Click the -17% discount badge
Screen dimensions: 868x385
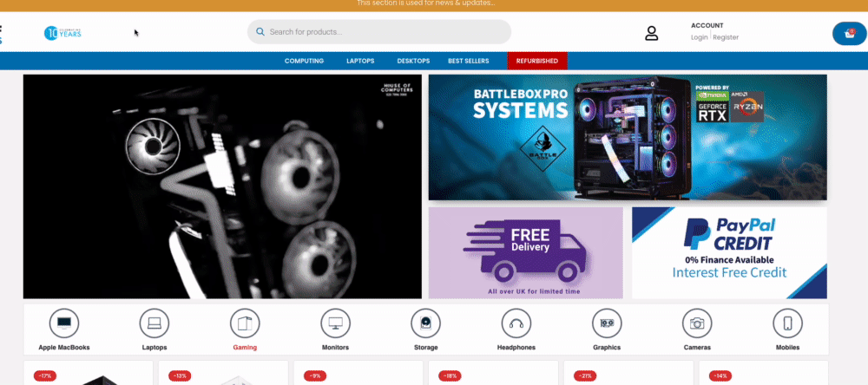45,376
